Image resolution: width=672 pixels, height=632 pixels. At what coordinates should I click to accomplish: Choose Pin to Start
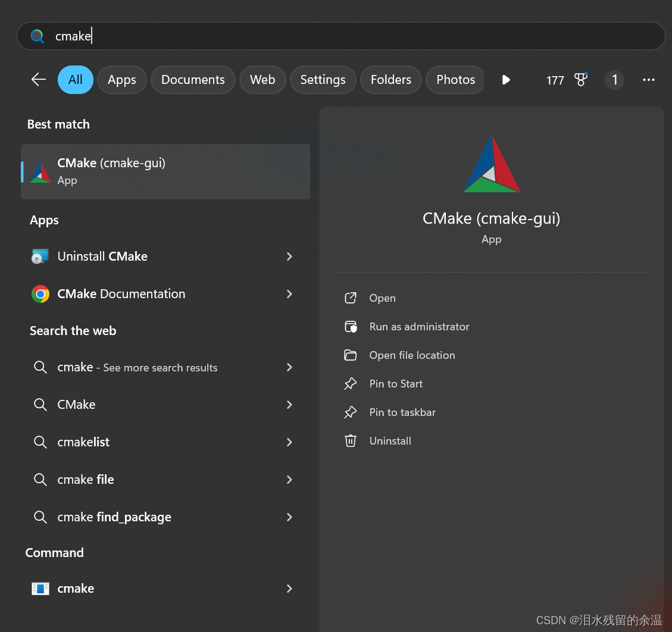click(x=396, y=383)
